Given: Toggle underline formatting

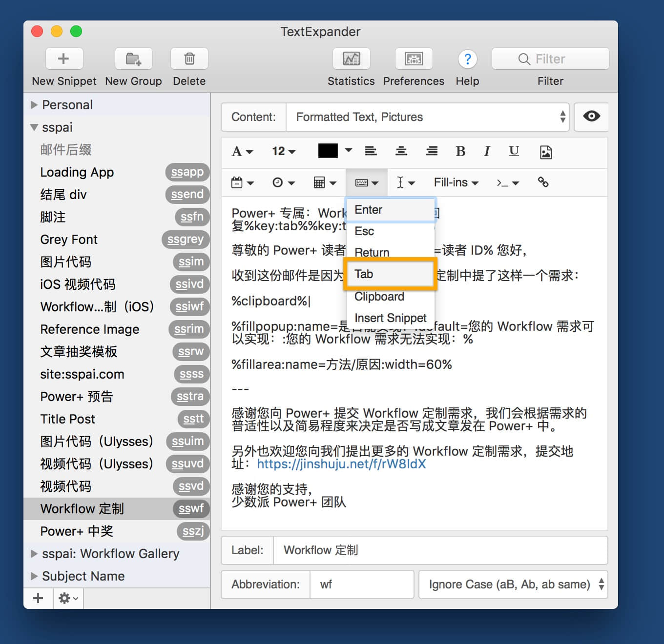Looking at the screenshot, I should 514,151.
